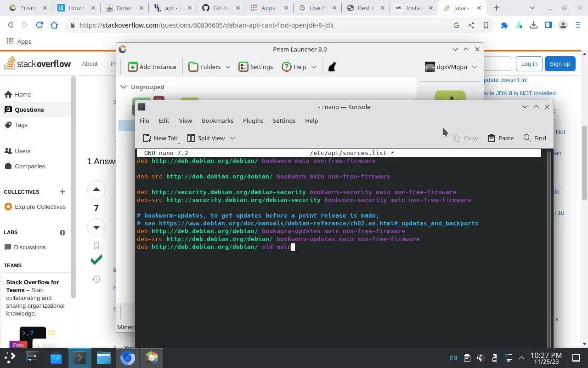
Task: Click Log in on Stack Overflow
Action: tap(529, 64)
